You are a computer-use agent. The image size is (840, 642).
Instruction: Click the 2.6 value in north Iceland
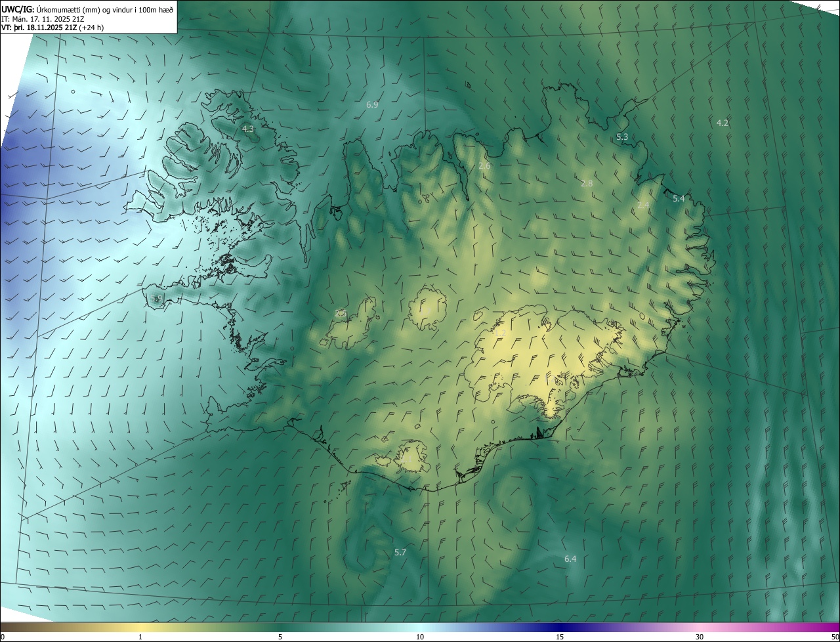pyautogui.click(x=484, y=166)
